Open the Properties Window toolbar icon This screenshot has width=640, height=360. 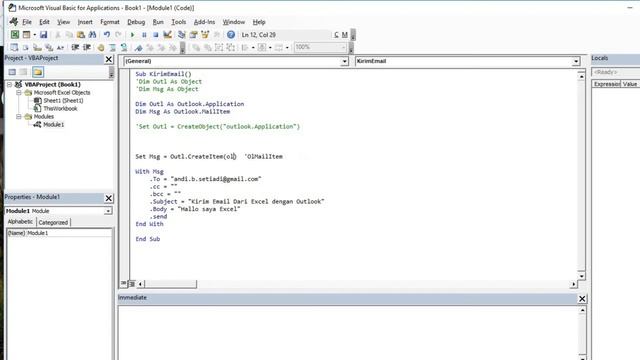(193, 35)
